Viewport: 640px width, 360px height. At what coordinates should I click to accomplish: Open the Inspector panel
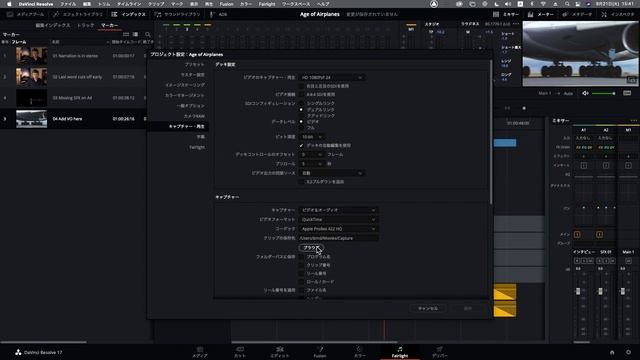click(x=617, y=14)
